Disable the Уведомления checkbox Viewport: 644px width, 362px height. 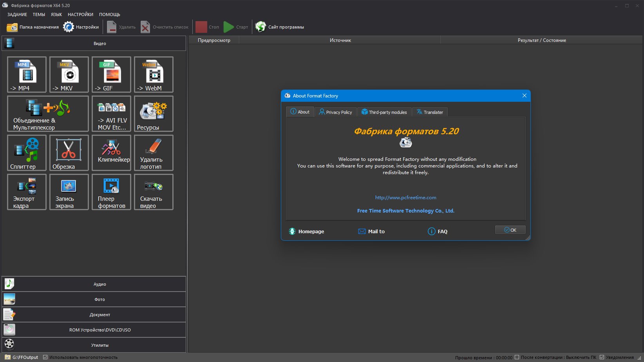pos(602,357)
